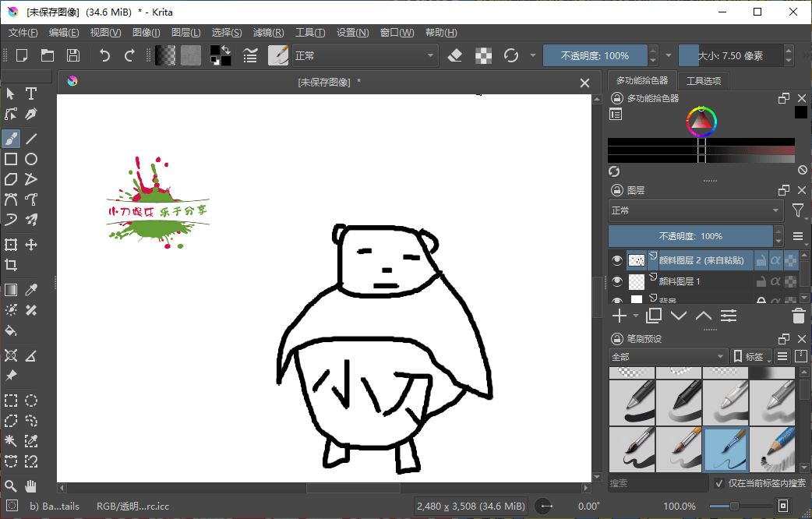Click the color wheel triangle swatch
812x519 pixels.
[701, 121]
